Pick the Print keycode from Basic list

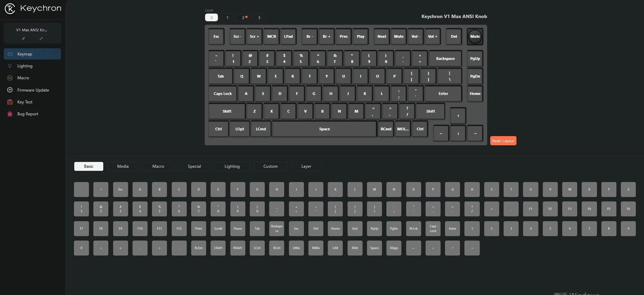click(199, 229)
